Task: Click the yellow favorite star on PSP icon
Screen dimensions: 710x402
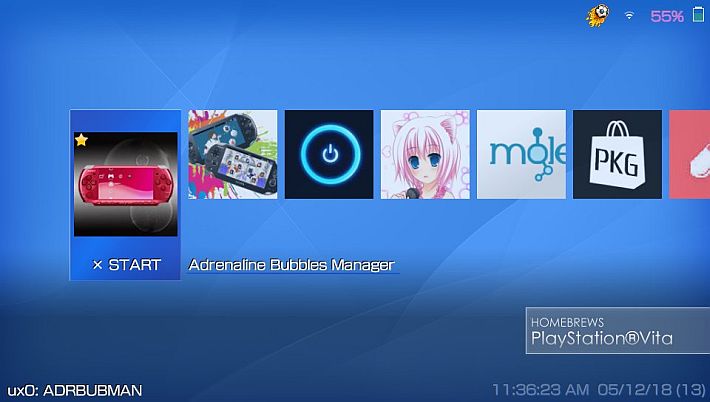Action: click(82, 140)
